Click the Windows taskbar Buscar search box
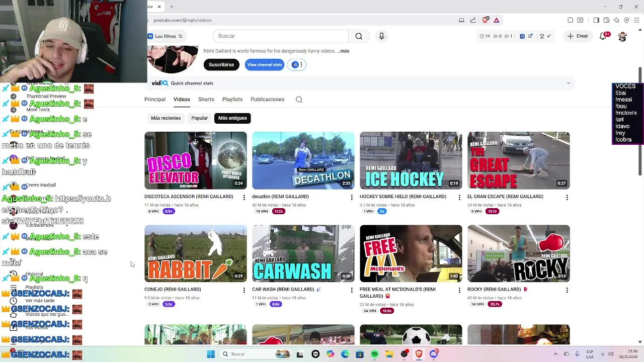Viewport: 644px width, 362px height. [x=255, y=354]
